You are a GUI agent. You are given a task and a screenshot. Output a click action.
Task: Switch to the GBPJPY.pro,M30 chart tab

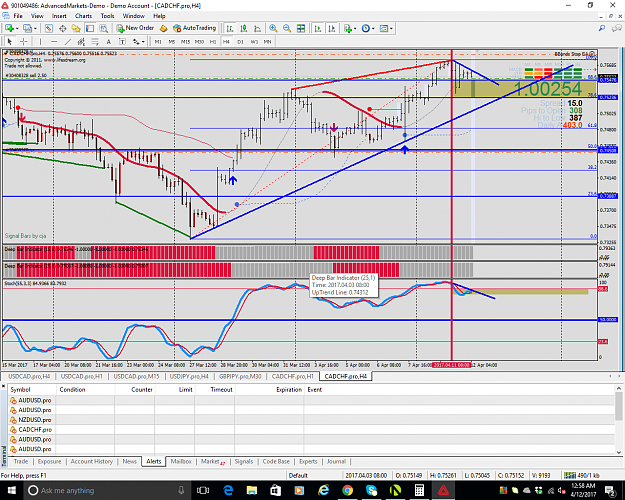click(240, 376)
